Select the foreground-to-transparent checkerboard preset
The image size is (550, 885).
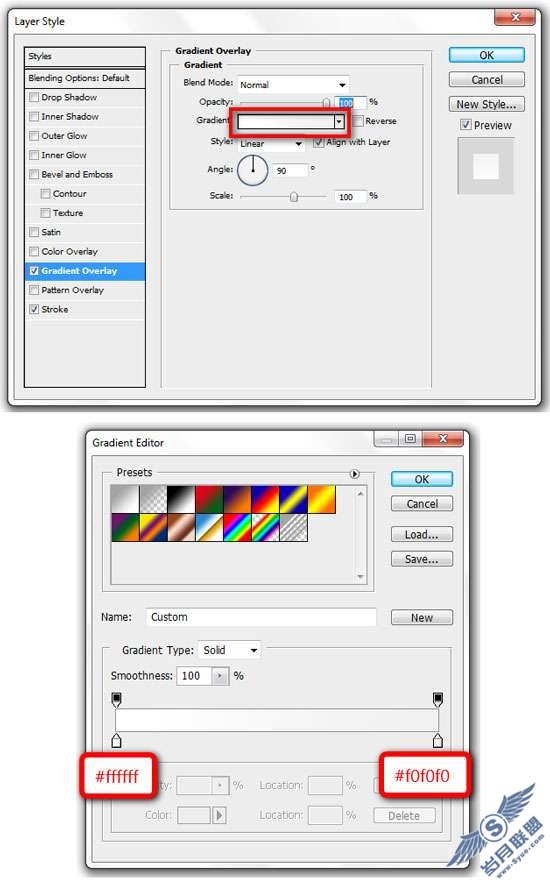point(153,500)
